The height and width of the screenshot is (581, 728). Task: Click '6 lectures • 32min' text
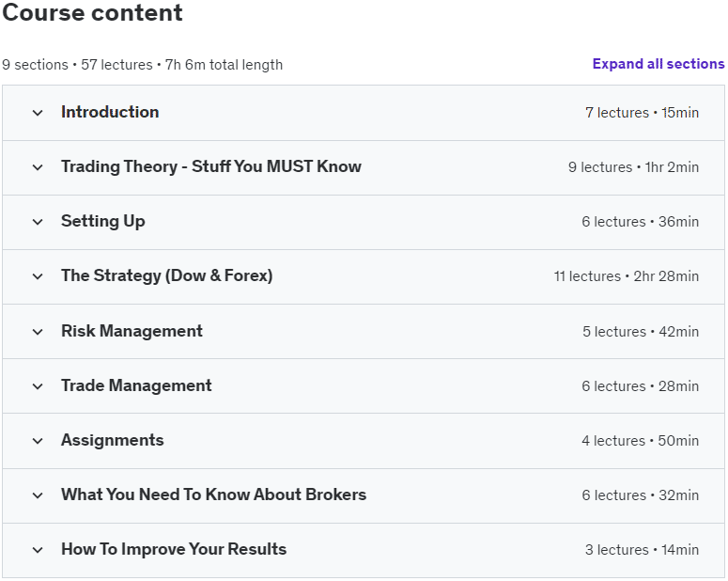pos(641,495)
